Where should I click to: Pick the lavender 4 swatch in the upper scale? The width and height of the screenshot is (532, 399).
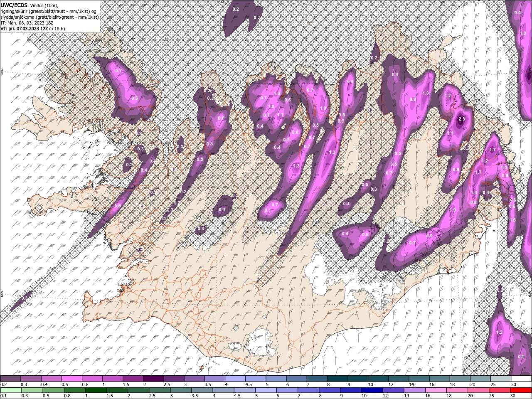click(235, 379)
